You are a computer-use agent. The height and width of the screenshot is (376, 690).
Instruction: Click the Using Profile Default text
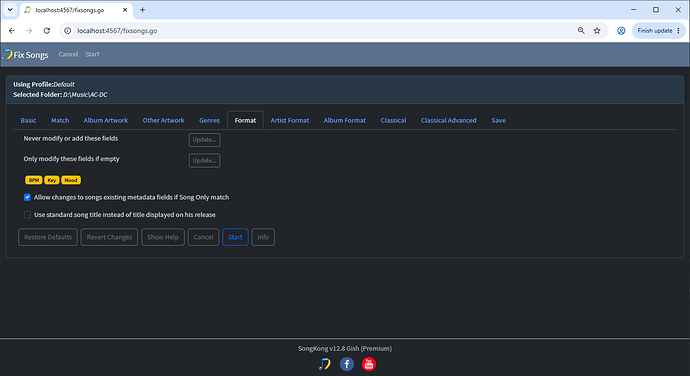point(44,85)
